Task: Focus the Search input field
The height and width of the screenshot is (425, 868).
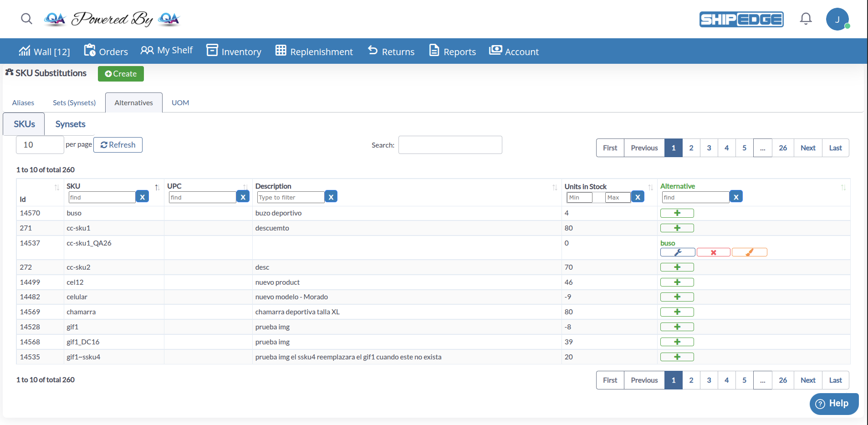Action: click(450, 145)
